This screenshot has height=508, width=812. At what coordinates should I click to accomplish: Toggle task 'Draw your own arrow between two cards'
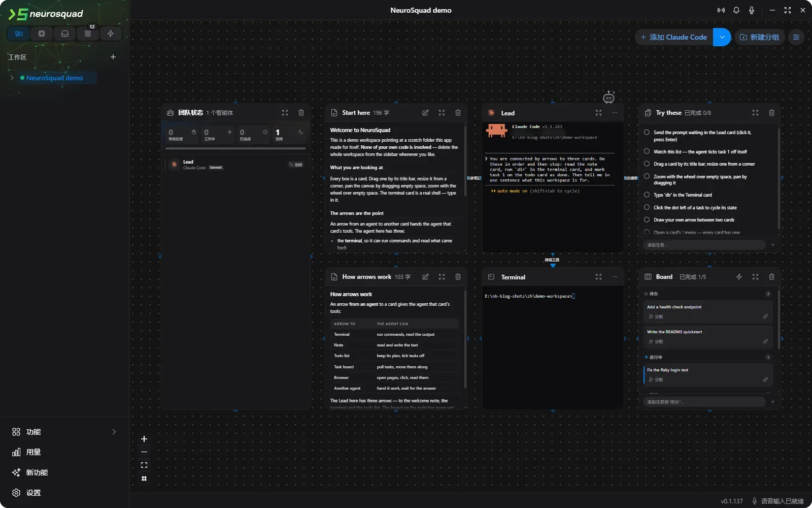pyautogui.click(x=647, y=219)
